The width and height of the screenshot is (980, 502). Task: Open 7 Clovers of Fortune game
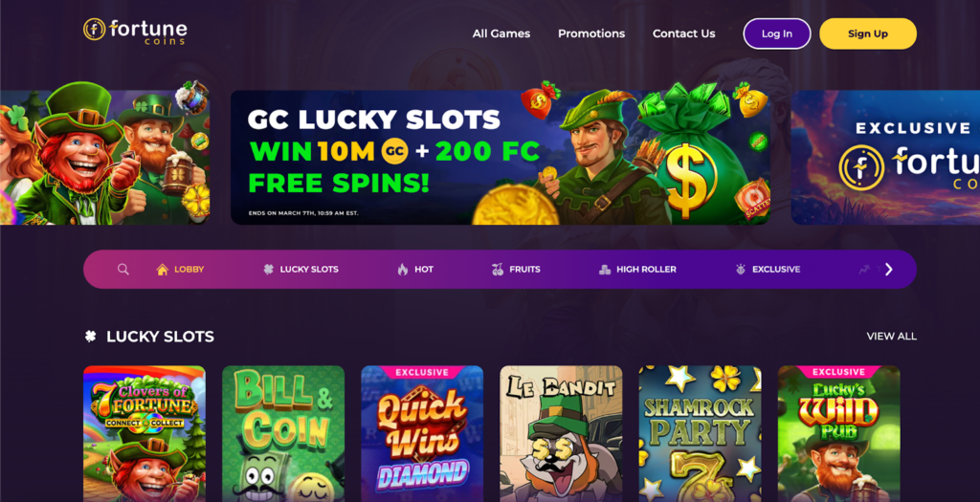point(145,434)
